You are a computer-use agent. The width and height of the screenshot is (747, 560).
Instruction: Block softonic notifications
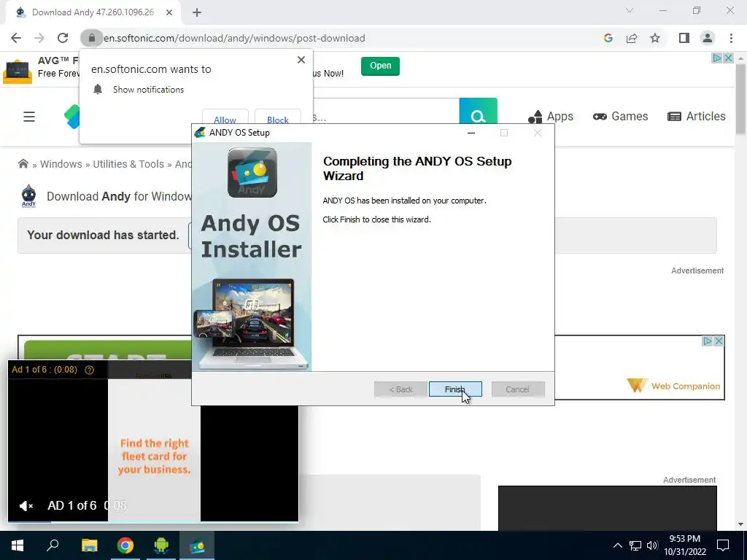click(278, 120)
